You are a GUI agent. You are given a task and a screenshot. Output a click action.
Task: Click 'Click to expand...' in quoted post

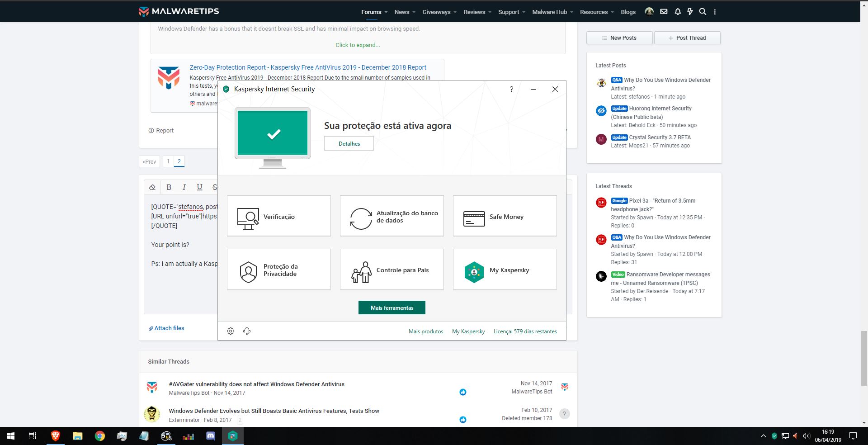tap(358, 45)
